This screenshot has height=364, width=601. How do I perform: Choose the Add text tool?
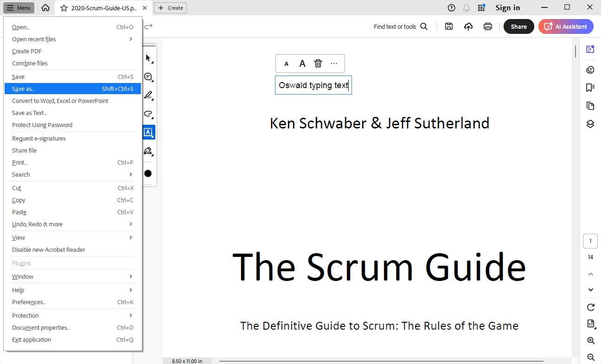point(148,133)
